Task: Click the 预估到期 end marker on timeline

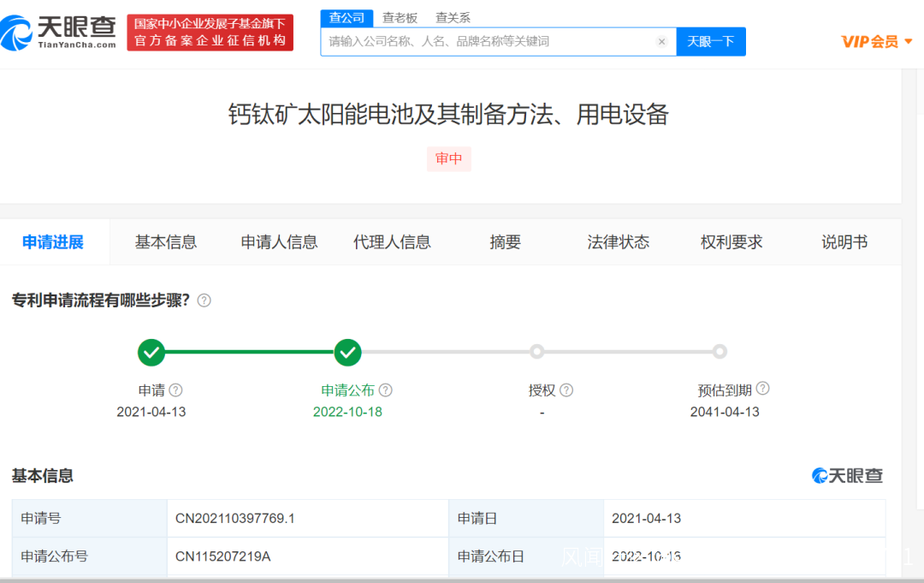Action: pyautogui.click(x=720, y=352)
